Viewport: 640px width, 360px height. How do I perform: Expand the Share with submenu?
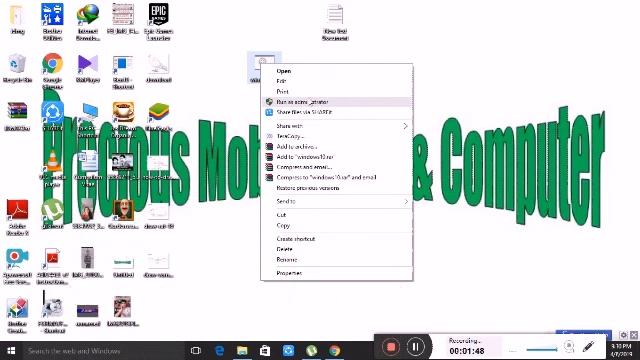tap(336, 126)
